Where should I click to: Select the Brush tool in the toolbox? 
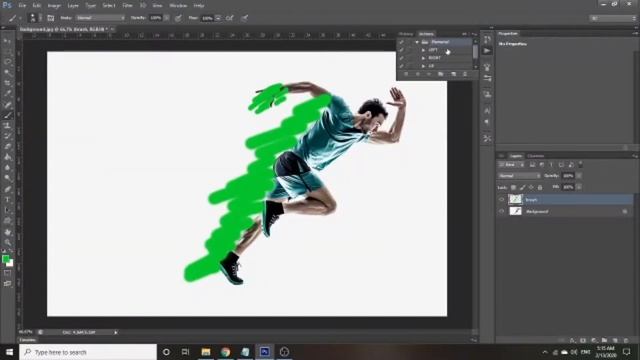[7, 115]
